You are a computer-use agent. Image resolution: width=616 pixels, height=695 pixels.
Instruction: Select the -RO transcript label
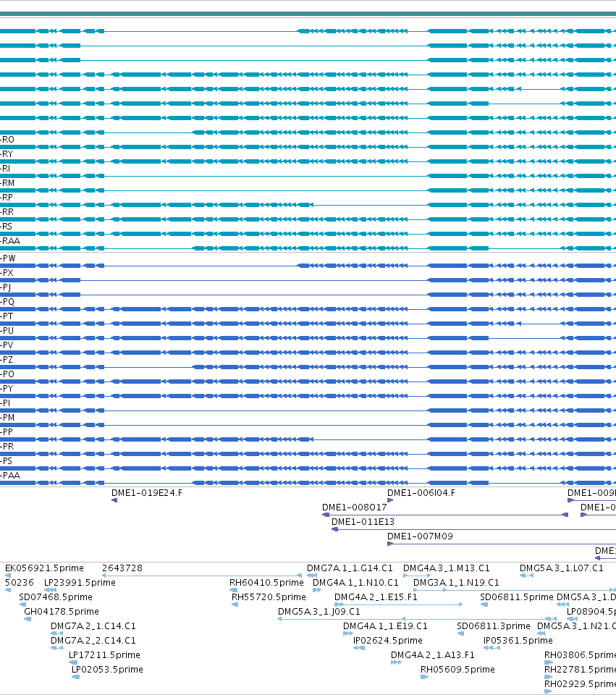coord(7,140)
